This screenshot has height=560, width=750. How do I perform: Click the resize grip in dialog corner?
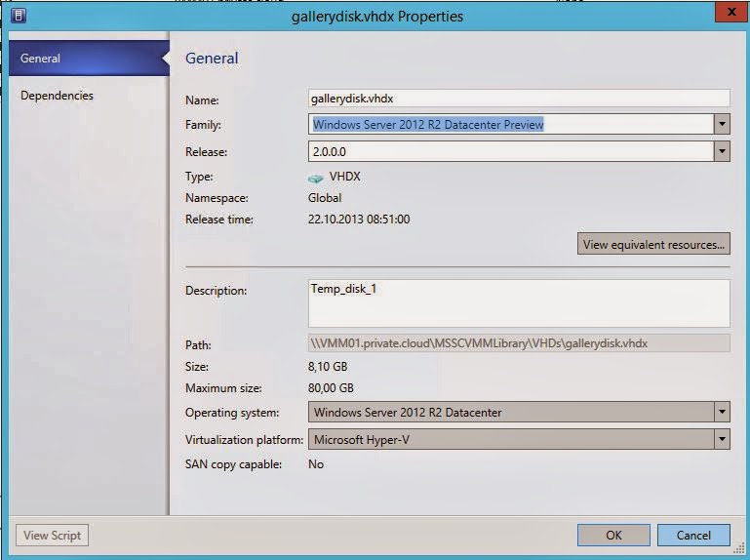click(x=738, y=547)
